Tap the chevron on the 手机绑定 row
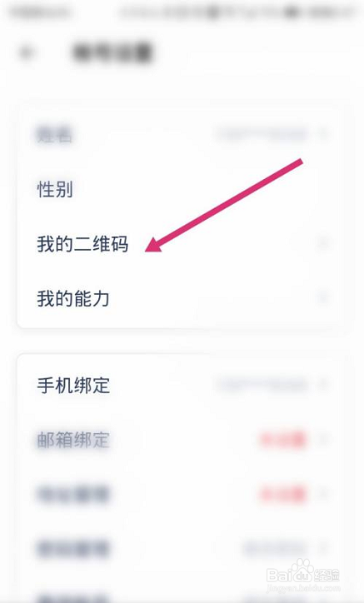Screen dimensions: 364x603 324,385
